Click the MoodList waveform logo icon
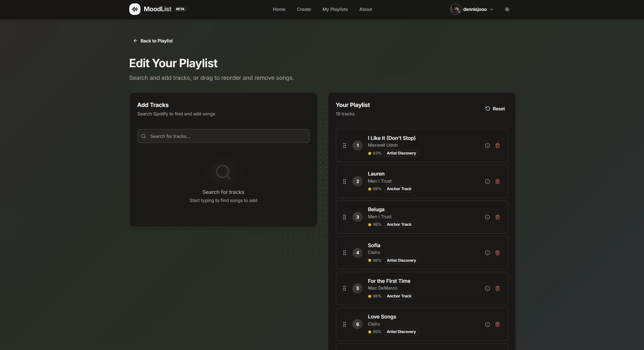 135,9
